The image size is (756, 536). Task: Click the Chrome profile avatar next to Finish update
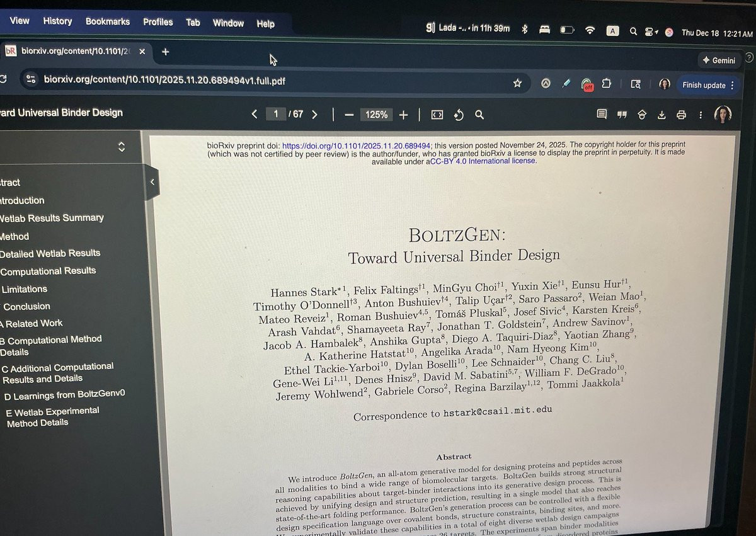click(664, 84)
